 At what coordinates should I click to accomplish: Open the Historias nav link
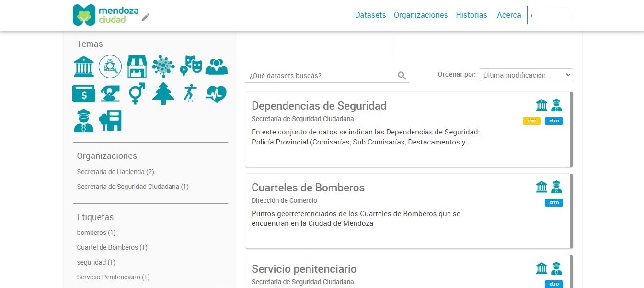[x=471, y=15]
